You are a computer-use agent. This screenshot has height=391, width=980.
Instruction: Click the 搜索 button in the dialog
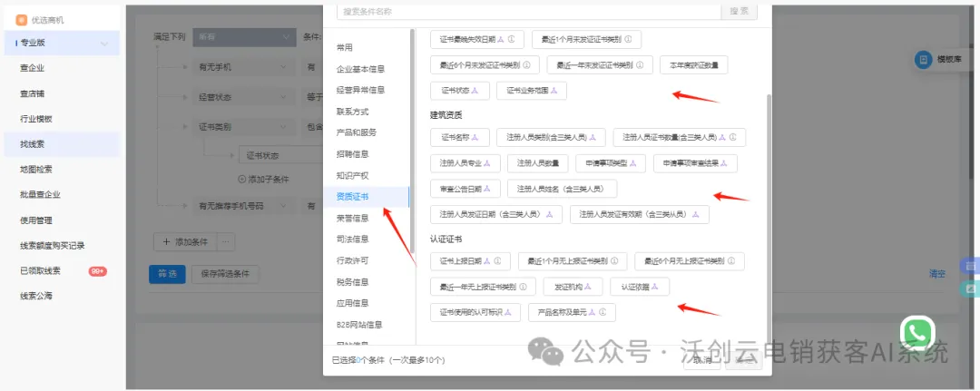click(x=740, y=11)
